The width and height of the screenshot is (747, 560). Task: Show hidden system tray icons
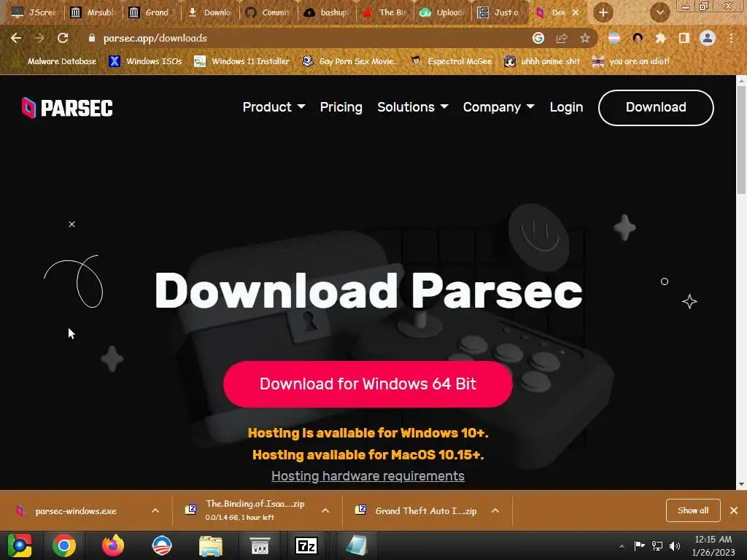622,546
